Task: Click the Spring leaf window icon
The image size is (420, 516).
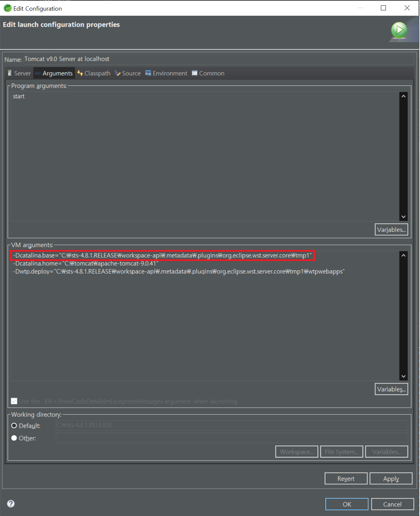Action: (7, 8)
